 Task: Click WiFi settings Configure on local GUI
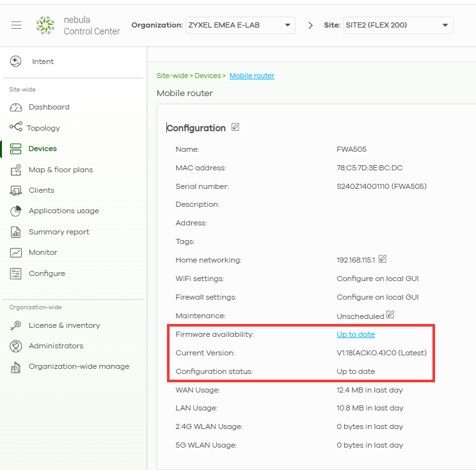(377, 279)
